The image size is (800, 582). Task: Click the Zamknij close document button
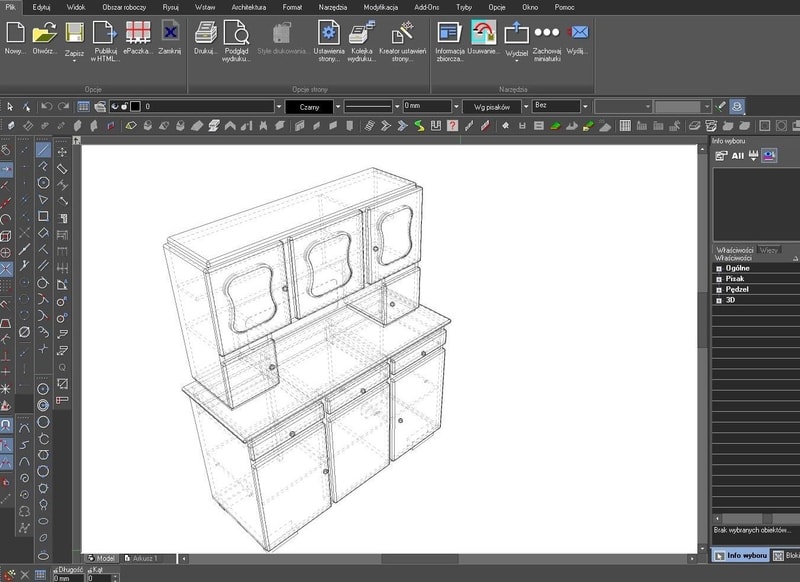click(170, 32)
